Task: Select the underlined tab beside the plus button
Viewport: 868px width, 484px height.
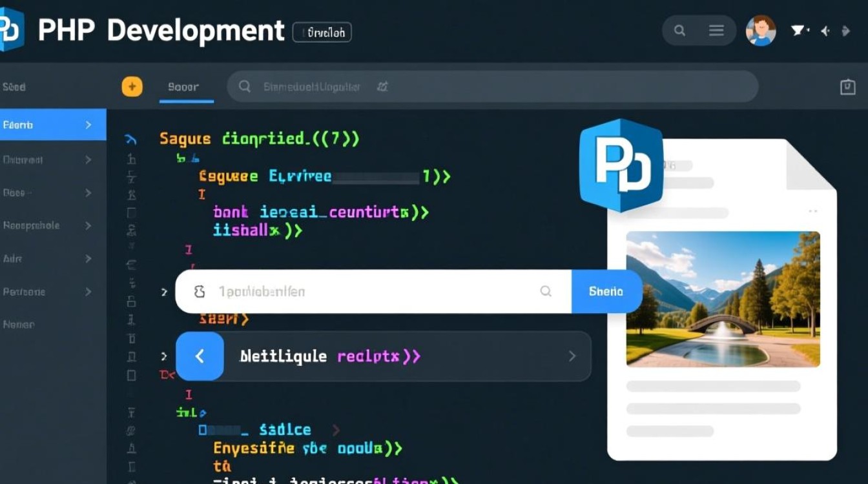Action: (x=183, y=87)
